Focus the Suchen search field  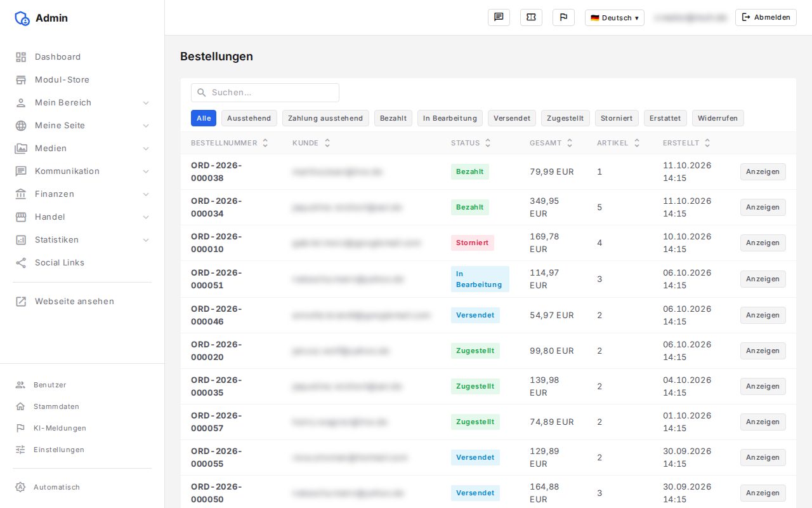click(x=265, y=93)
